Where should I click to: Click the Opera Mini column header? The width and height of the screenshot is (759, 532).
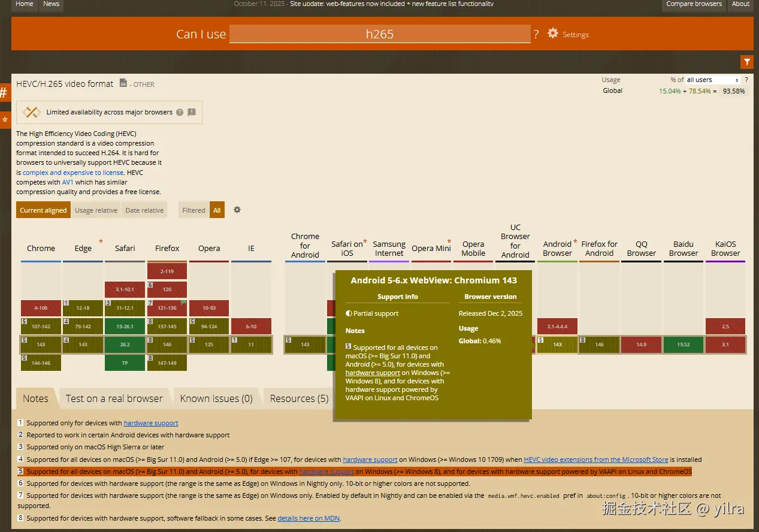431,248
